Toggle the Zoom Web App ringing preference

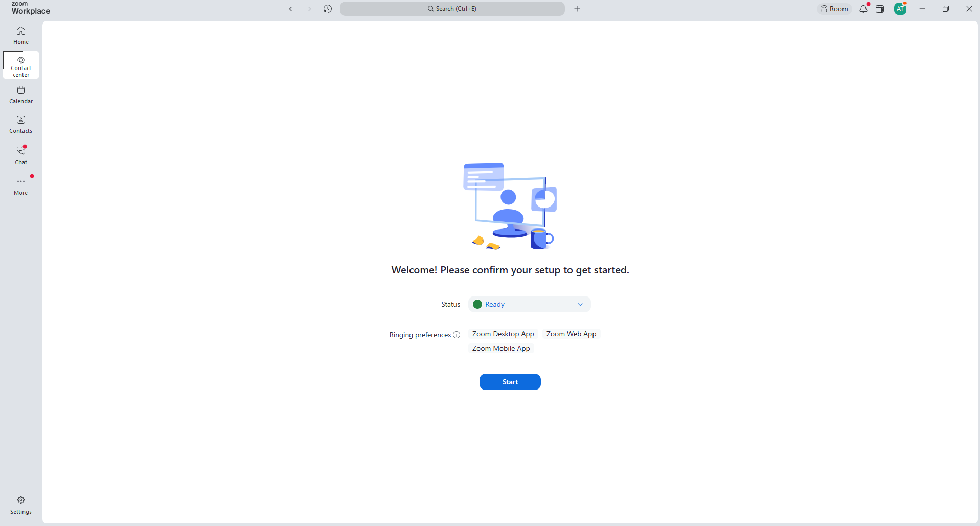tap(571, 334)
